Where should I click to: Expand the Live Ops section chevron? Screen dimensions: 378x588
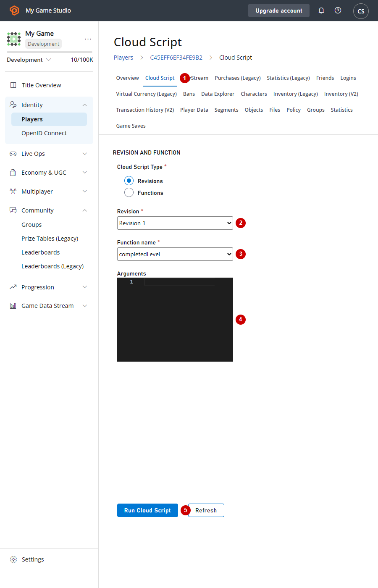pos(85,154)
